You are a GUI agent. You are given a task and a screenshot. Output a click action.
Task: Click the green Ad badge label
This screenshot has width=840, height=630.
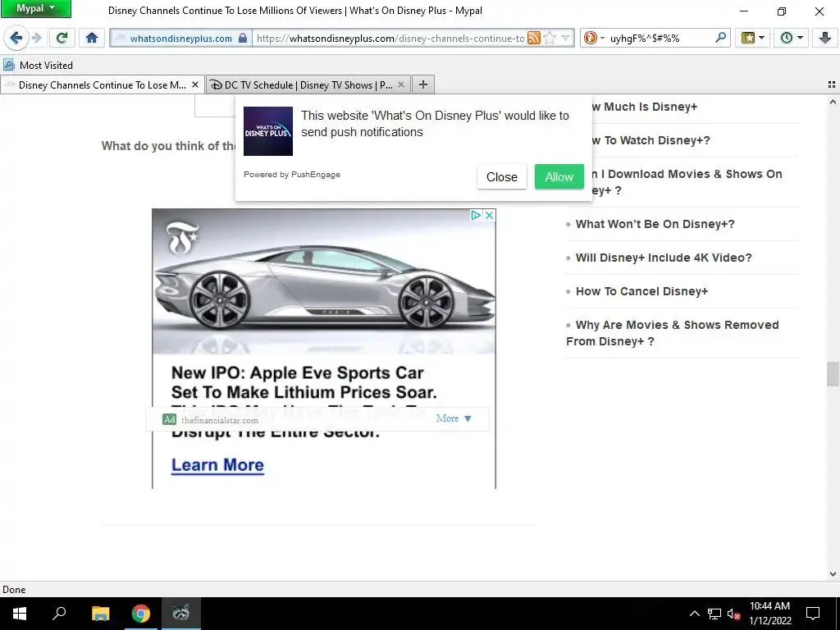pos(169,419)
